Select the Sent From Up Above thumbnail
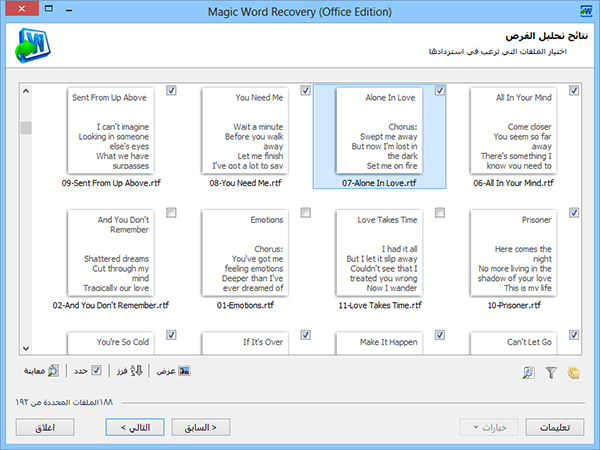 (111, 131)
